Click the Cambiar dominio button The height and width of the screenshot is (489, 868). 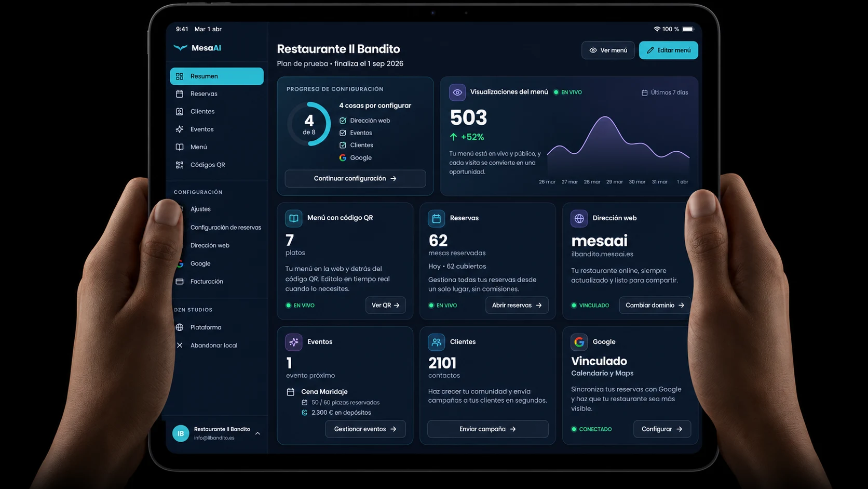click(x=655, y=306)
